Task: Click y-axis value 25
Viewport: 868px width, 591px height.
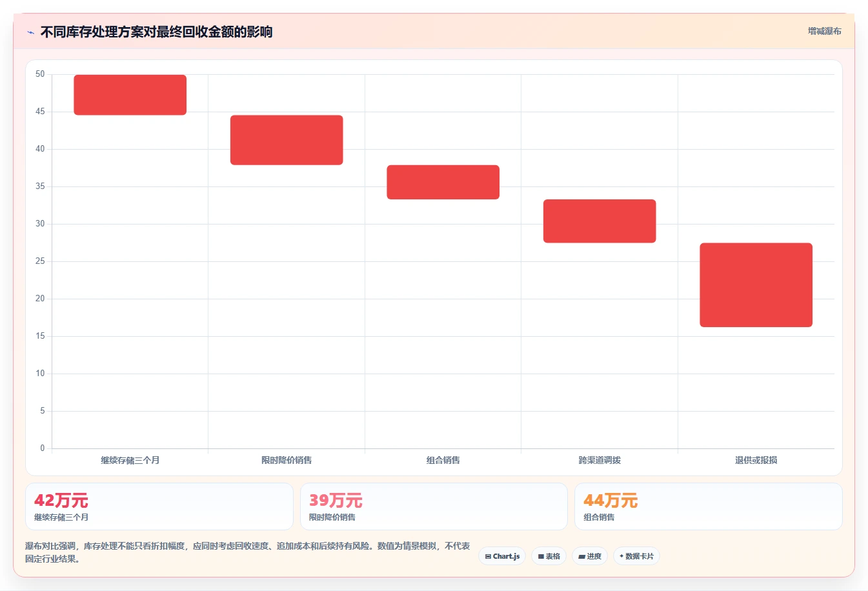Action: [40, 261]
